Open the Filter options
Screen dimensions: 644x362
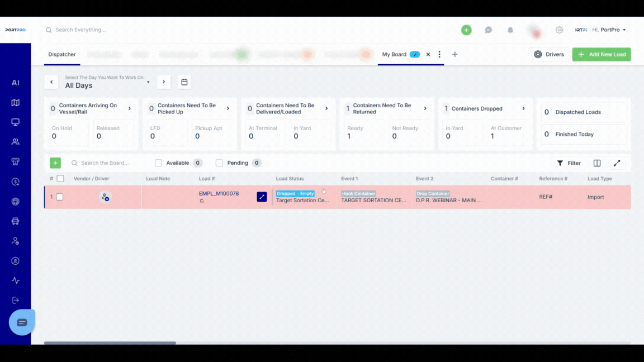click(569, 163)
